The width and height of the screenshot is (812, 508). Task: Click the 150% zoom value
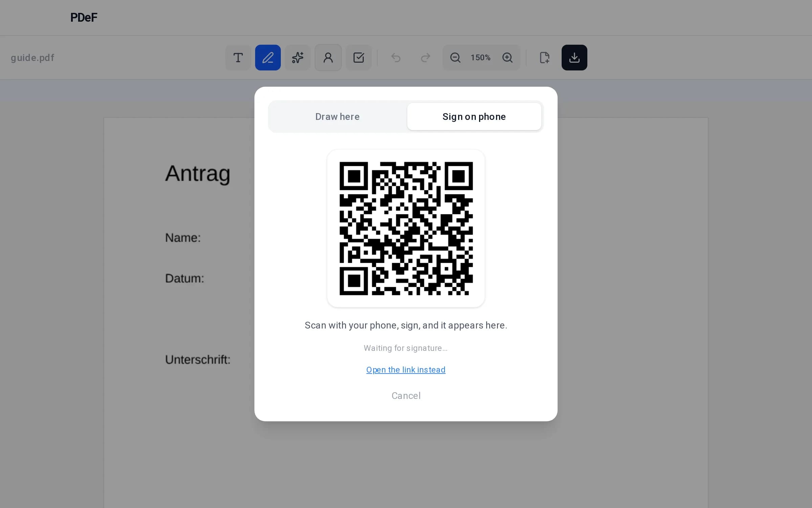pyautogui.click(x=480, y=58)
